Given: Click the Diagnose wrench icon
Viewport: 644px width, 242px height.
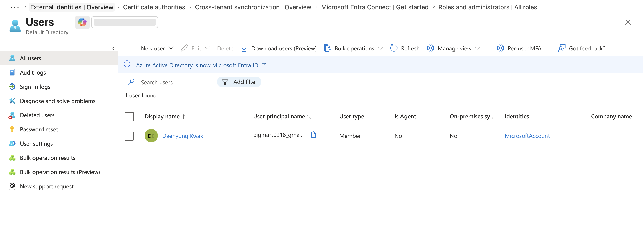Looking at the screenshot, I should [12, 101].
